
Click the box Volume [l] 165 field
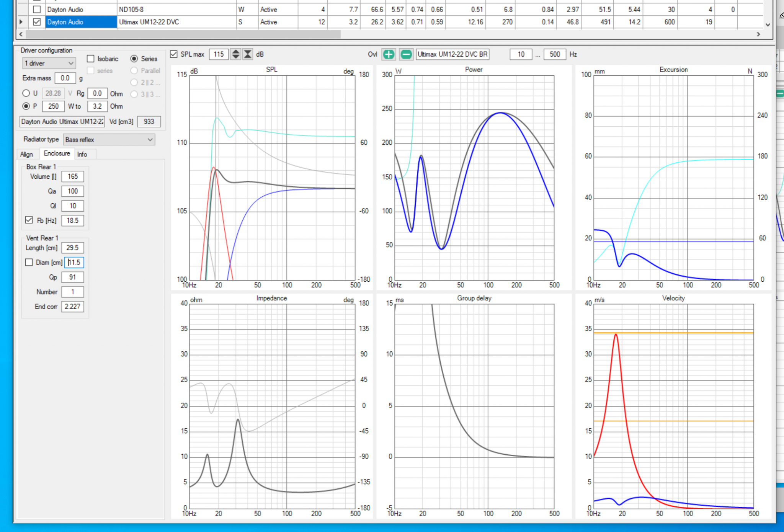click(73, 176)
